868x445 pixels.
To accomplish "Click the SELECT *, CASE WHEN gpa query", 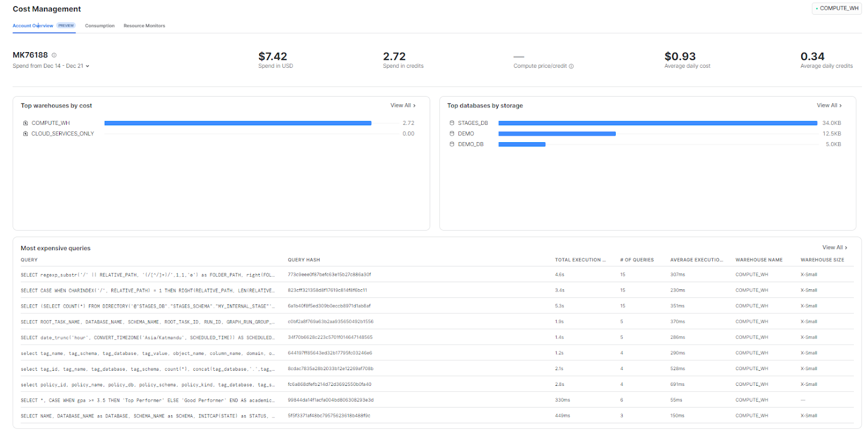I will point(148,400).
